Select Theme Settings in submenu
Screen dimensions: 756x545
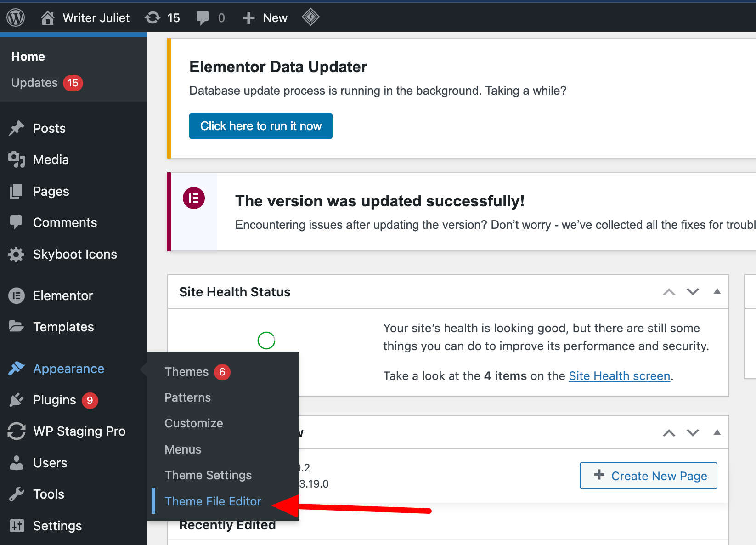pos(208,475)
